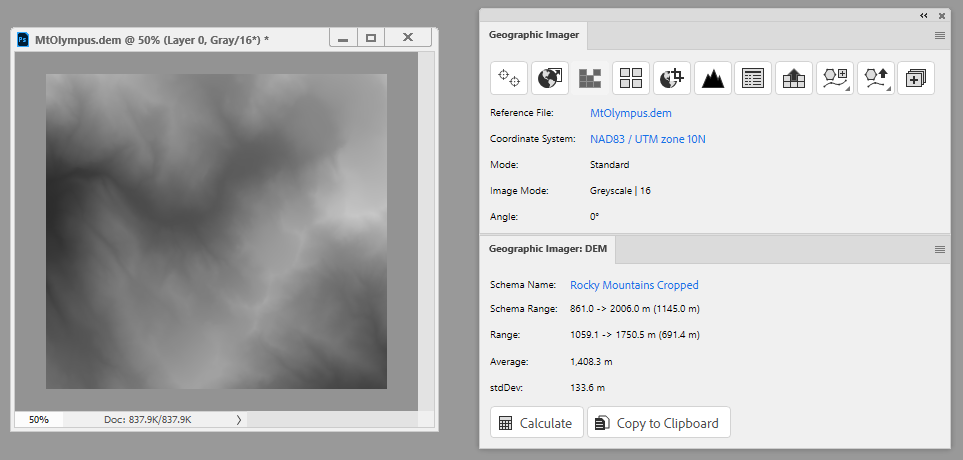
Task: Click the Range 1059.1 -> 1750.5 m value
Action: click(635, 335)
